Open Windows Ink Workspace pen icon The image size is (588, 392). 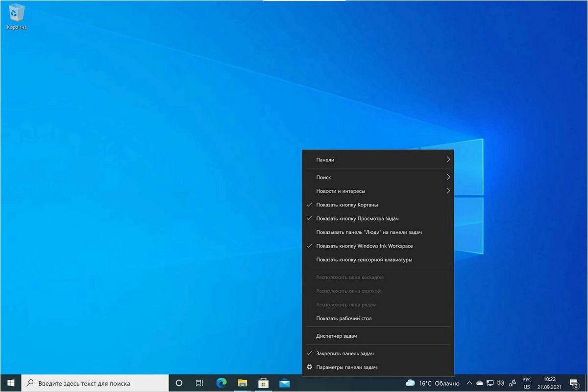pyautogui.click(x=513, y=383)
